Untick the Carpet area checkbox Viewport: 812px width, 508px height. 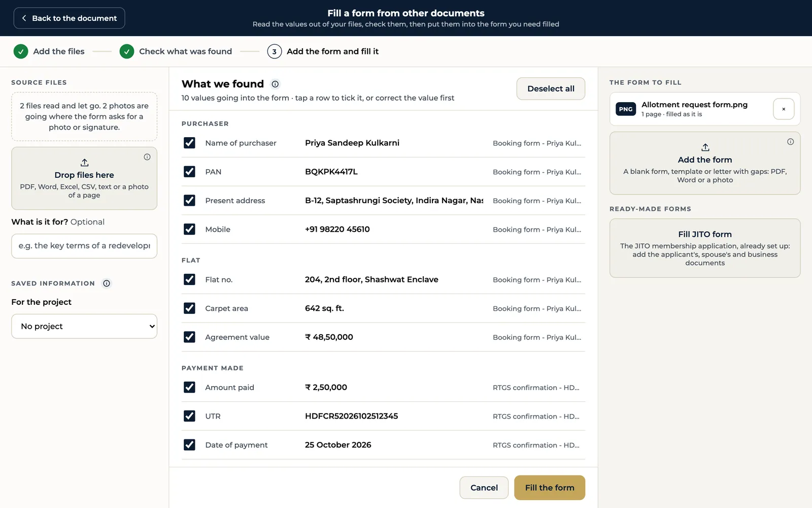(x=189, y=308)
